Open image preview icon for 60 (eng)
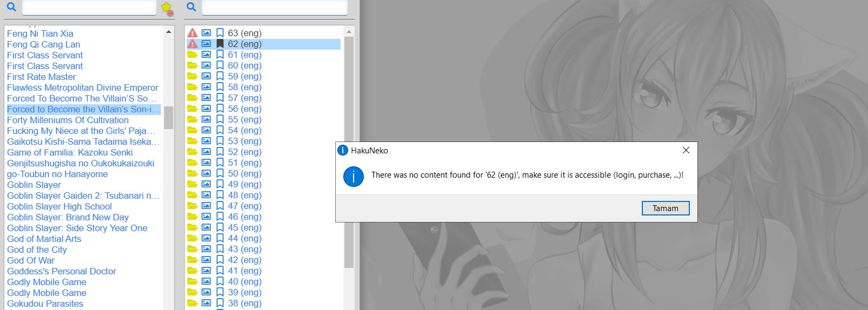The width and height of the screenshot is (868, 310). 206,65
